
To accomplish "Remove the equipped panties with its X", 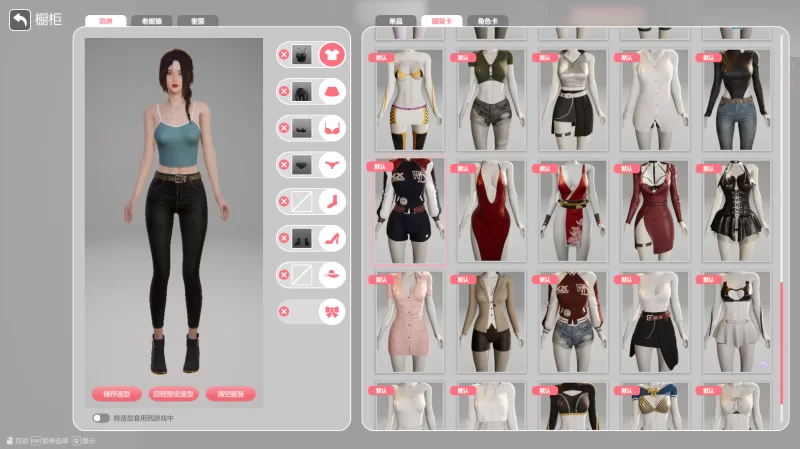I will 284,165.
